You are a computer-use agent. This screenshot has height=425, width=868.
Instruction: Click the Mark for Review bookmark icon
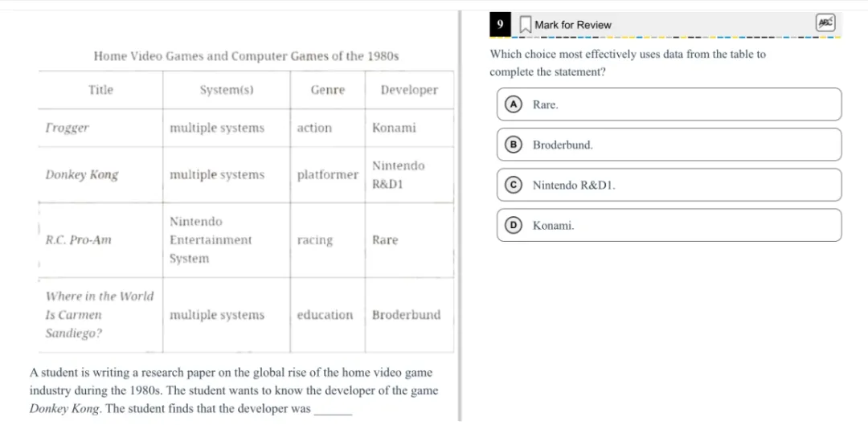click(x=525, y=25)
